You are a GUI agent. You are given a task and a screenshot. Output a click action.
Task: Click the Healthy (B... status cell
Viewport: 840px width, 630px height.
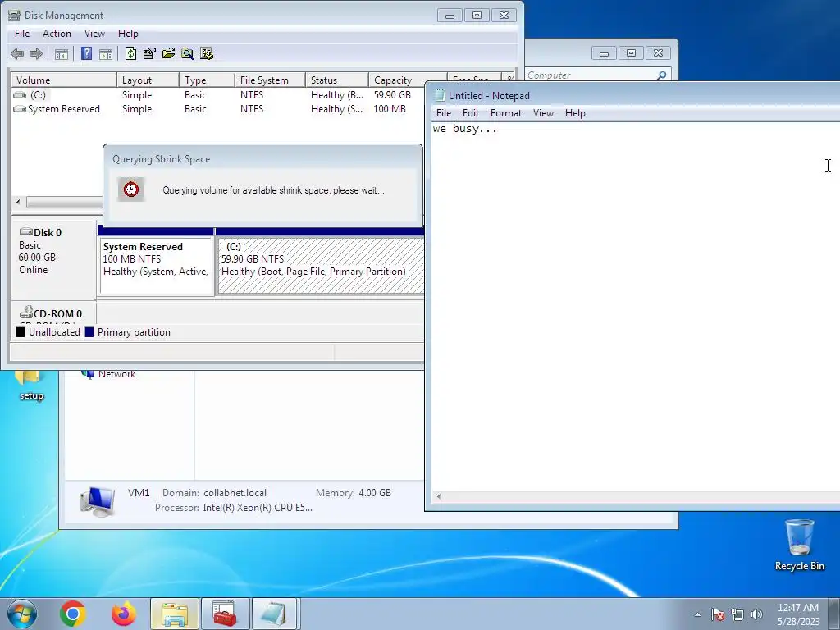tap(337, 95)
